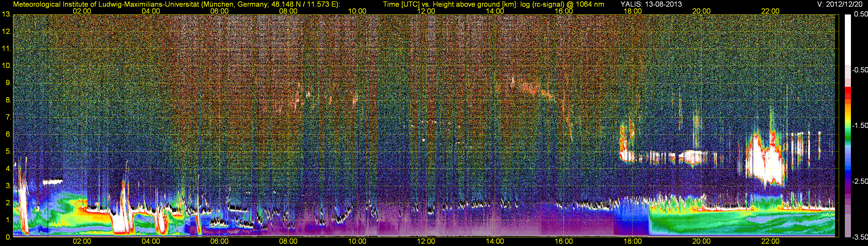Click the 04:00 label on the top time axis

click(x=151, y=11)
